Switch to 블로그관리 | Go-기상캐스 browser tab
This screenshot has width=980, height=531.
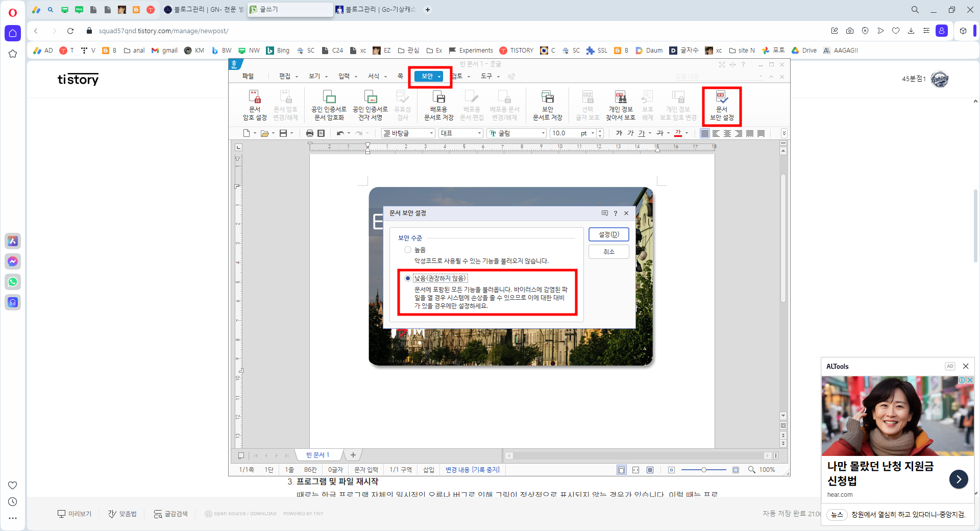[377, 9]
